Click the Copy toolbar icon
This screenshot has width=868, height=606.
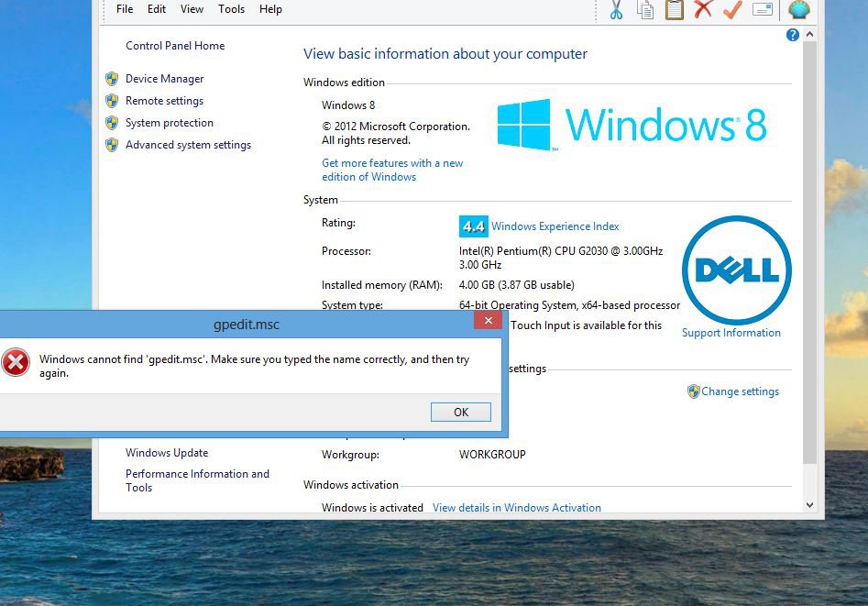point(645,9)
